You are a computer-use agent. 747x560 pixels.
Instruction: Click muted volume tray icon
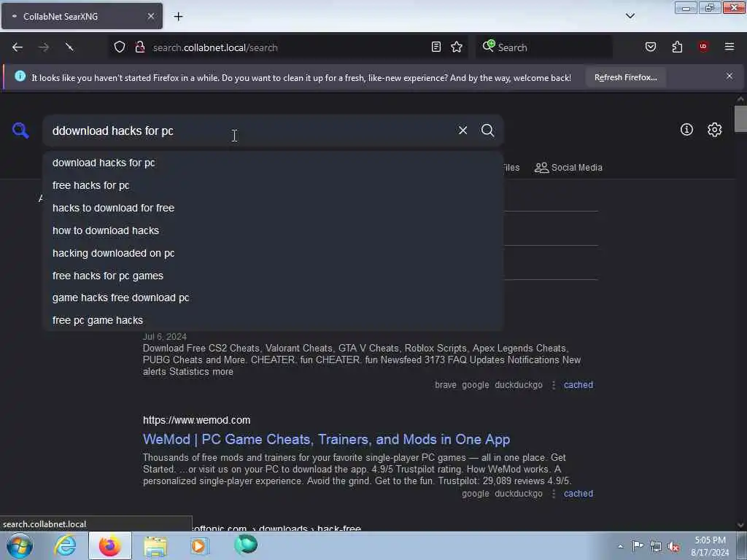coord(673,546)
